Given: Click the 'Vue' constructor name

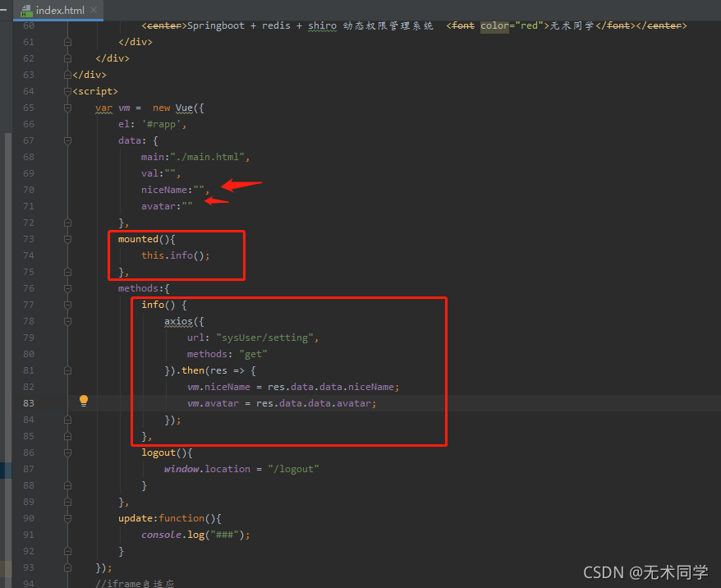Looking at the screenshot, I should 184,108.
